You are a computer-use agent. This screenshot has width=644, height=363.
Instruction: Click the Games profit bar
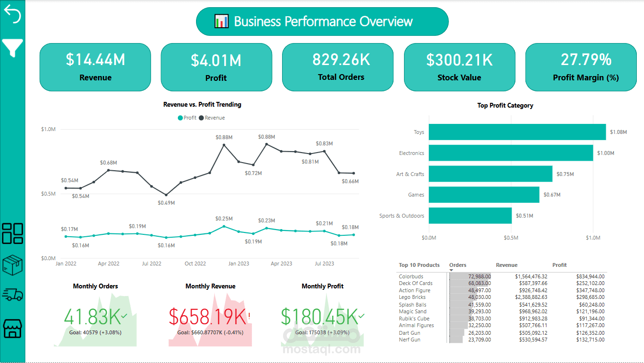point(484,195)
